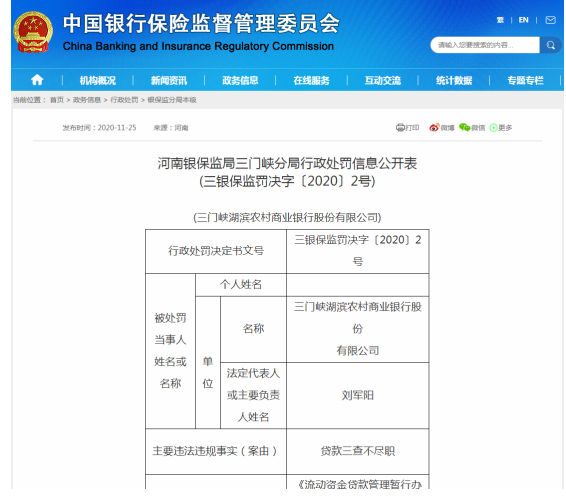Open the 统计数据 menu
Viewport: 566px width, 498px height.
(454, 80)
